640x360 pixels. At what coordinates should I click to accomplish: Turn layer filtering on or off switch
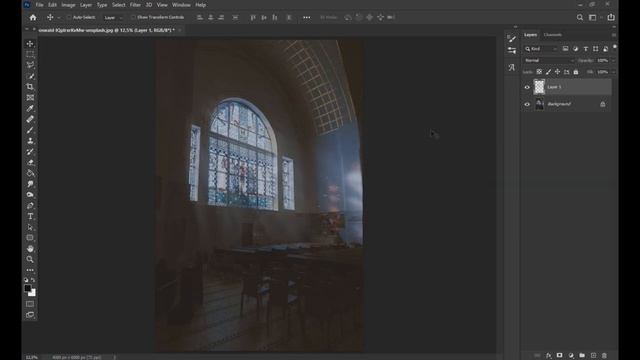pyautogui.click(x=615, y=48)
